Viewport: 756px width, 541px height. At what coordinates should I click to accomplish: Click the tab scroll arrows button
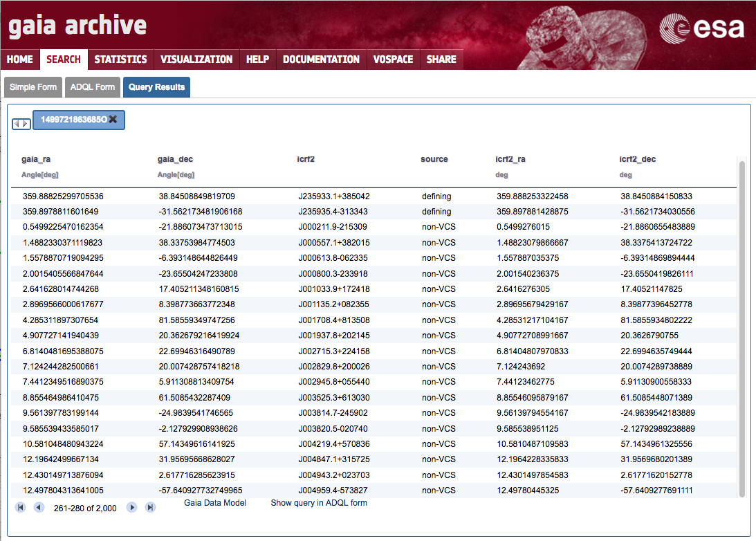(x=21, y=124)
